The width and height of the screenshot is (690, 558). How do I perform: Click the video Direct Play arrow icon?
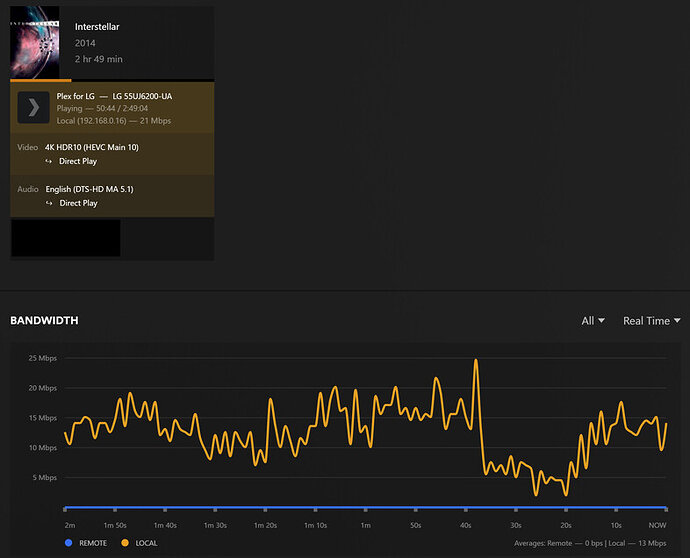tap(49, 162)
